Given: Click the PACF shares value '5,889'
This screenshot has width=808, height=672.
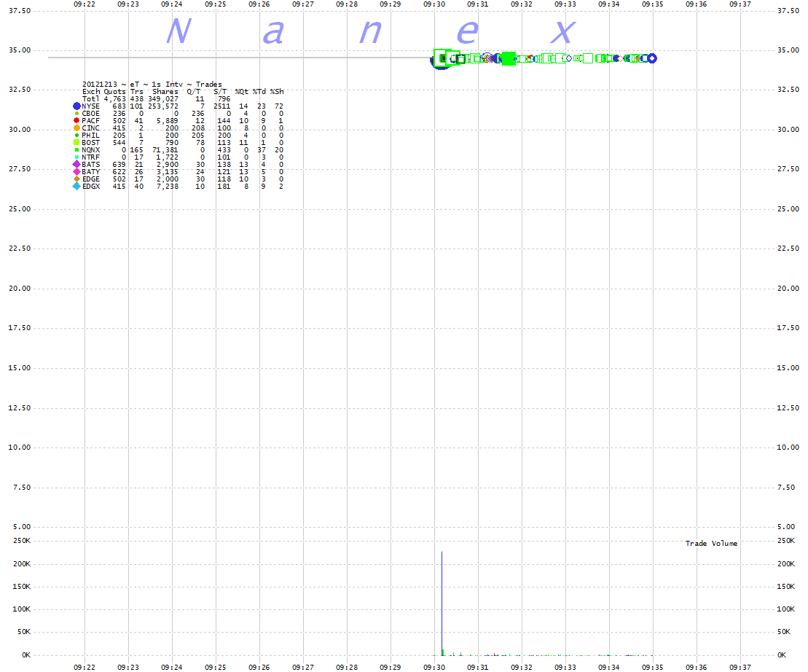Looking at the screenshot, I should click(168, 120).
